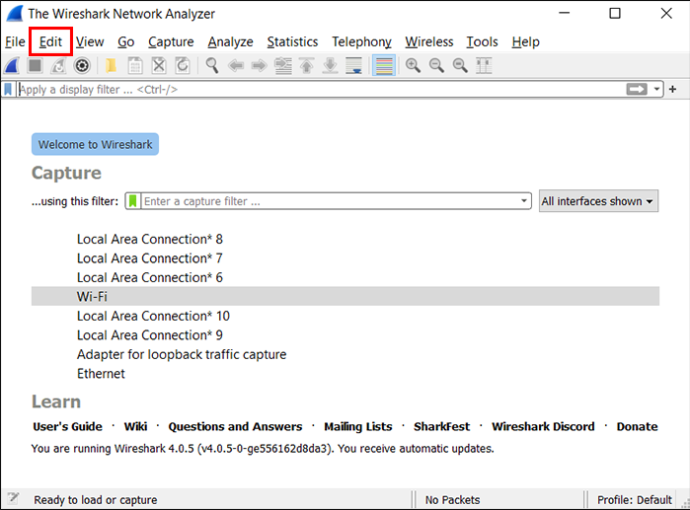Viewport: 690px width, 510px height.
Task: Maximize the Wireshark window
Action: click(615, 14)
